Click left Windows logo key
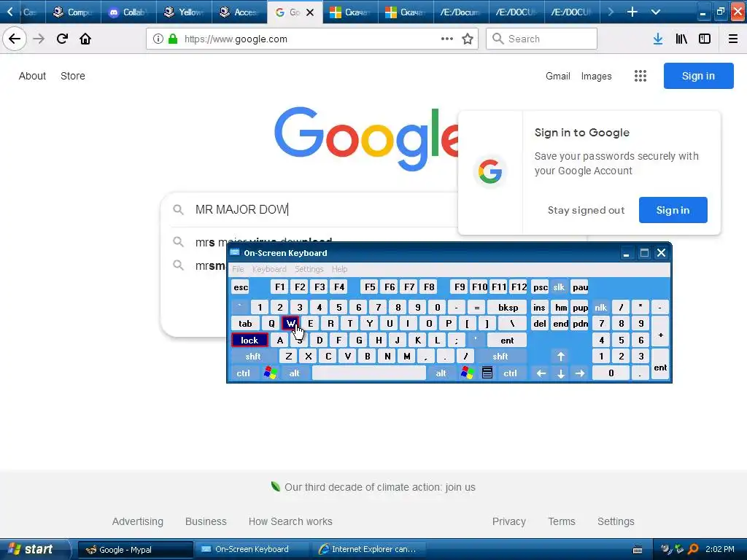 [x=270, y=373]
